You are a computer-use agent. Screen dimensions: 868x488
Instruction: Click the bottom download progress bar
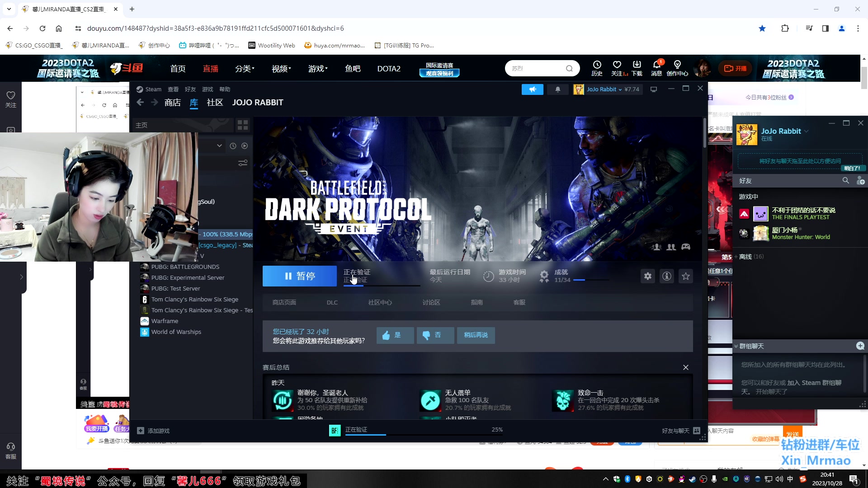(424, 435)
